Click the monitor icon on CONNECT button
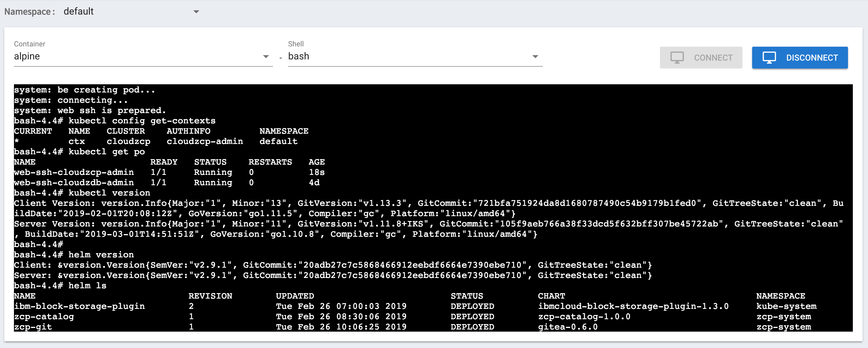 click(x=677, y=58)
